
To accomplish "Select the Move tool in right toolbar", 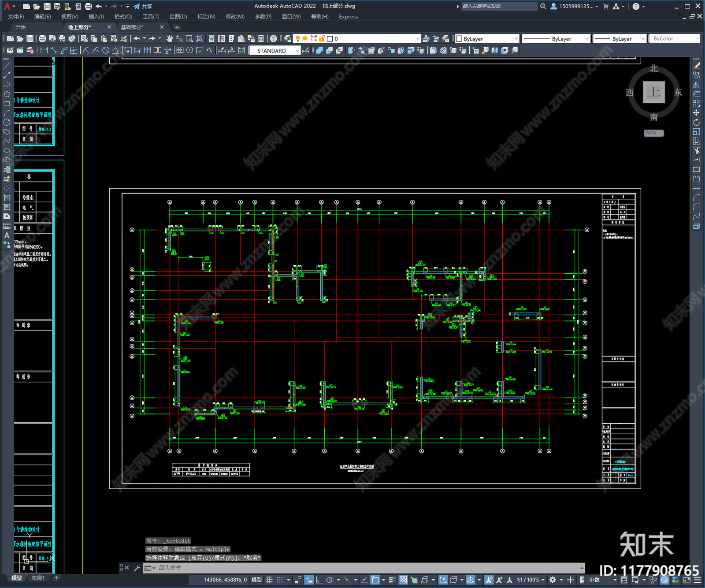I will pos(696,113).
